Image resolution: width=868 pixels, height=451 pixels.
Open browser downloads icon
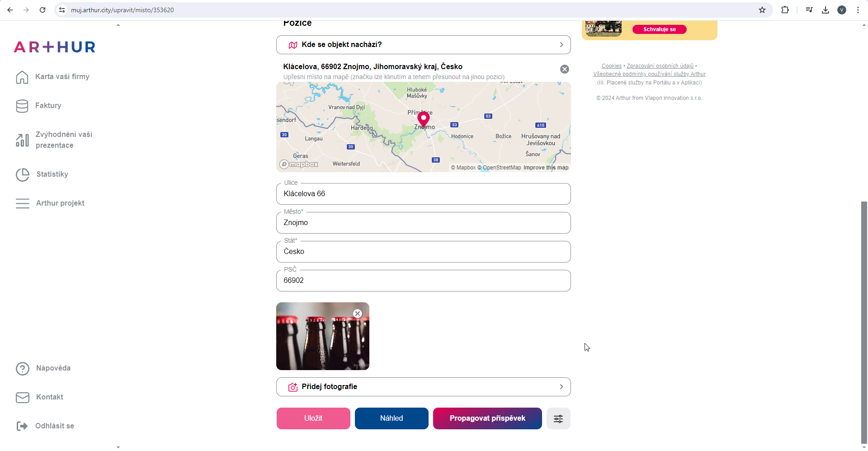point(826,10)
